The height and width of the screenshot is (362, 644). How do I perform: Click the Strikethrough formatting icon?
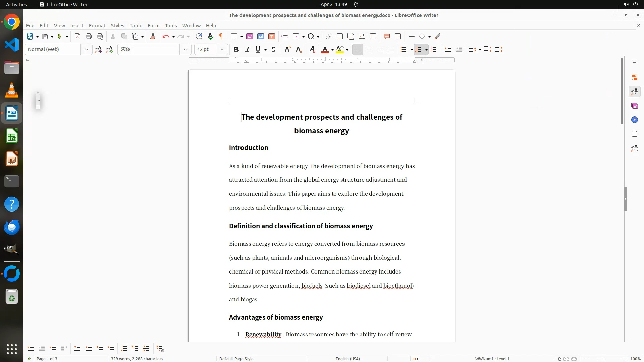point(273,49)
